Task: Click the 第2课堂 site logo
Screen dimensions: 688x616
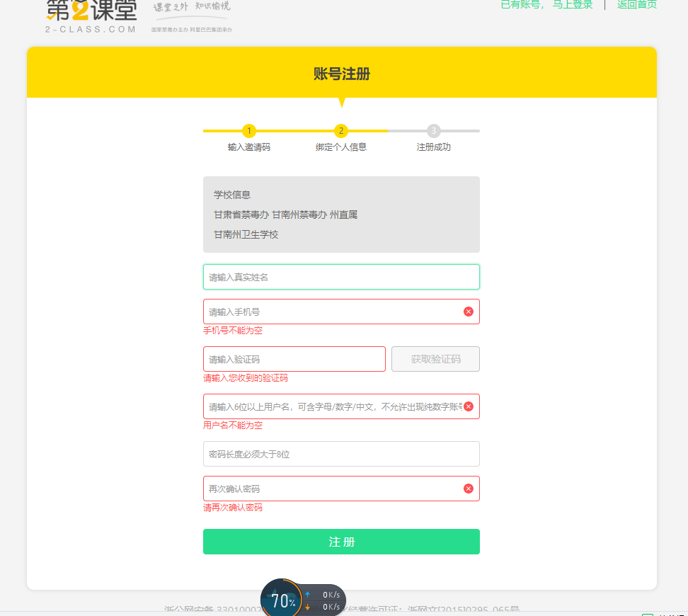Action: 91,14
